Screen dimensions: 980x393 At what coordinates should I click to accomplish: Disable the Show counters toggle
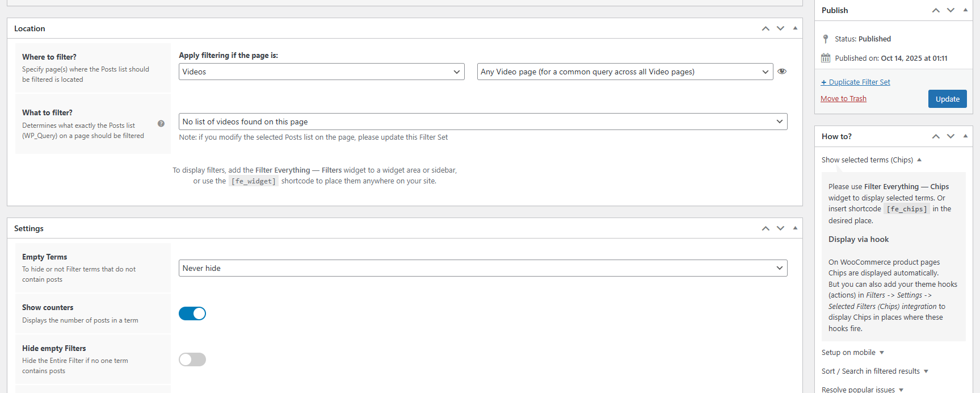192,313
